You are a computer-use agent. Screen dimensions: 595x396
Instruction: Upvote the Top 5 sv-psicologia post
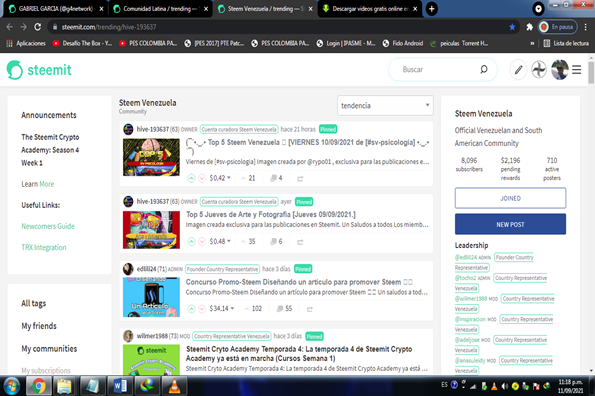[192, 178]
